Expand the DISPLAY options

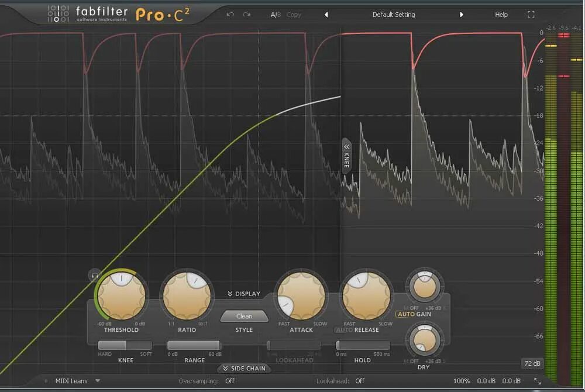(244, 294)
